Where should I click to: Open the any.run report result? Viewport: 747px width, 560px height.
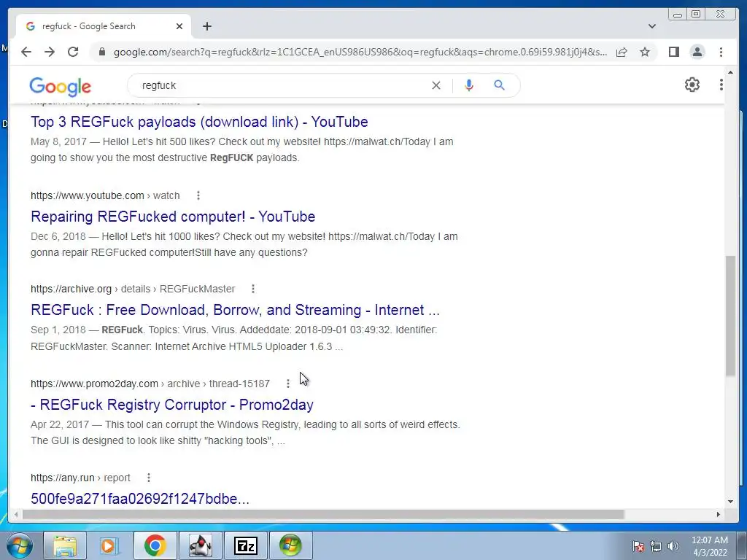click(140, 499)
